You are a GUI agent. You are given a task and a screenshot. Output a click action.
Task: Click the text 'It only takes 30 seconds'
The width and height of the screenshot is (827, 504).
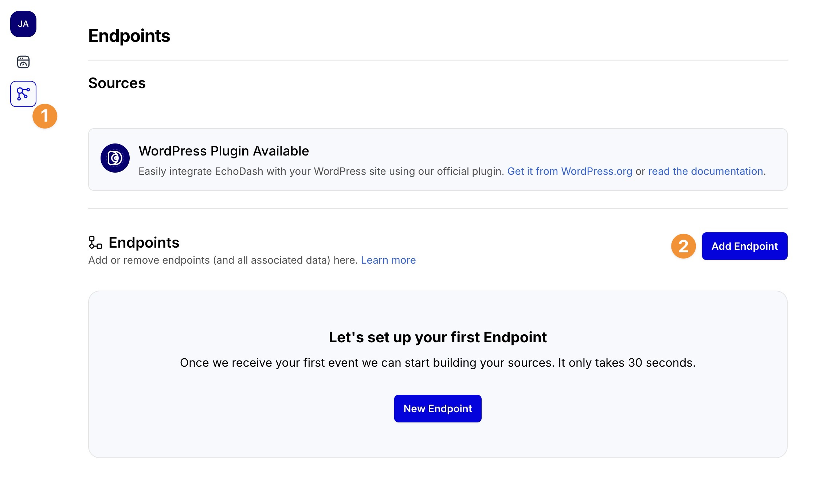[x=626, y=363]
